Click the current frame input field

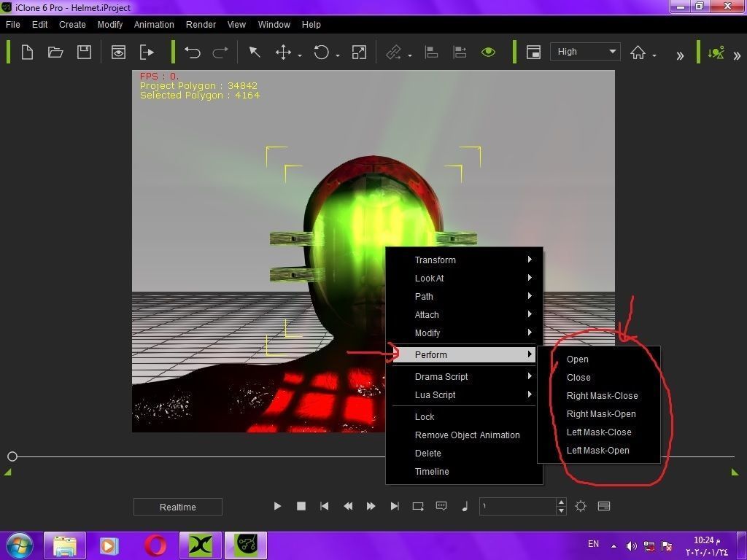[517, 506]
